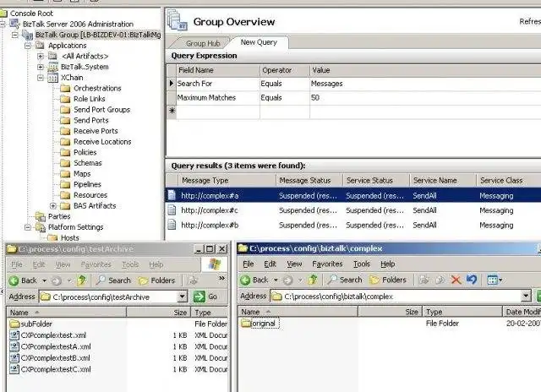This screenshot has height=392, width=541.
Task: Click the http://complex#b message icon
Action: click(172, 225)
